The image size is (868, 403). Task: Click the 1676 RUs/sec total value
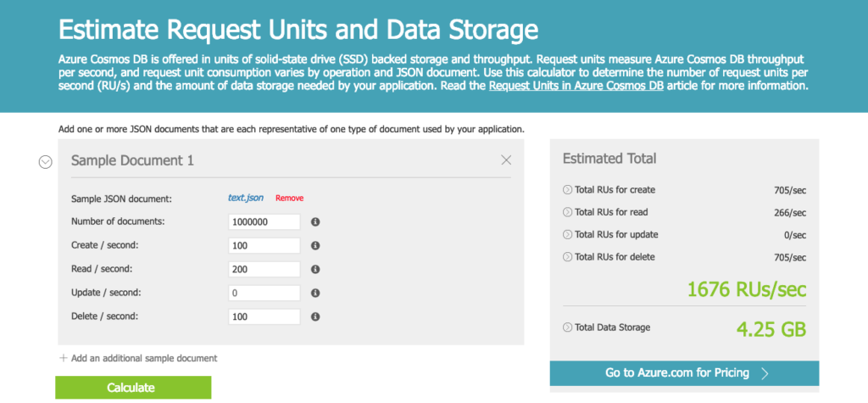[x=747, y=289]
